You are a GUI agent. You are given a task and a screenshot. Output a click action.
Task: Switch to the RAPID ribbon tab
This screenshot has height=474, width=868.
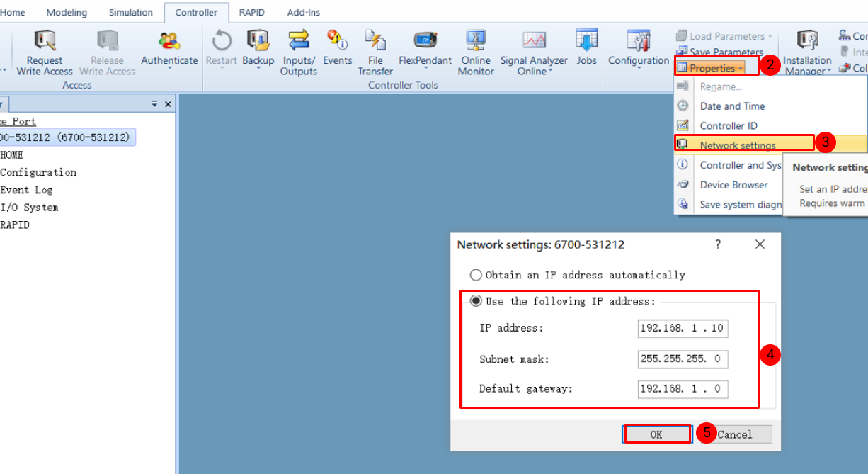point(251,12)
